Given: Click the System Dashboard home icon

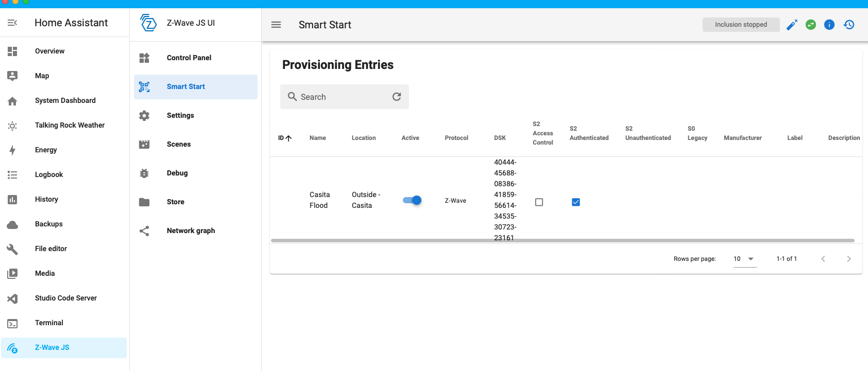Looking at the screenshot, I should [x=12, y=101].
